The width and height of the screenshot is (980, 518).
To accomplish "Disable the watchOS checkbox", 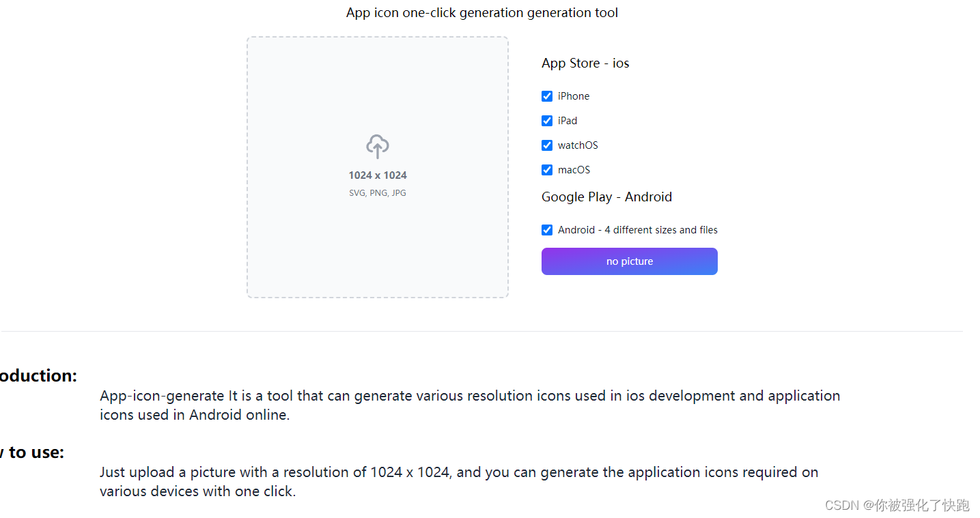I will (547, 145).
